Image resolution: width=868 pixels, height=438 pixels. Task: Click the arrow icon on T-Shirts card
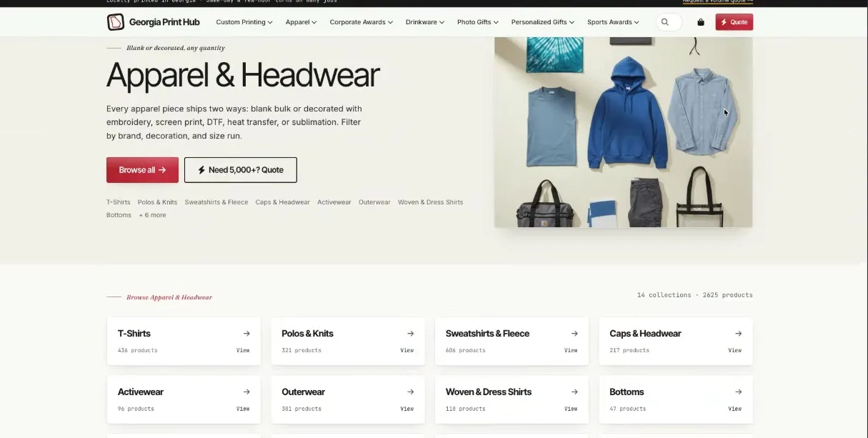246,334
